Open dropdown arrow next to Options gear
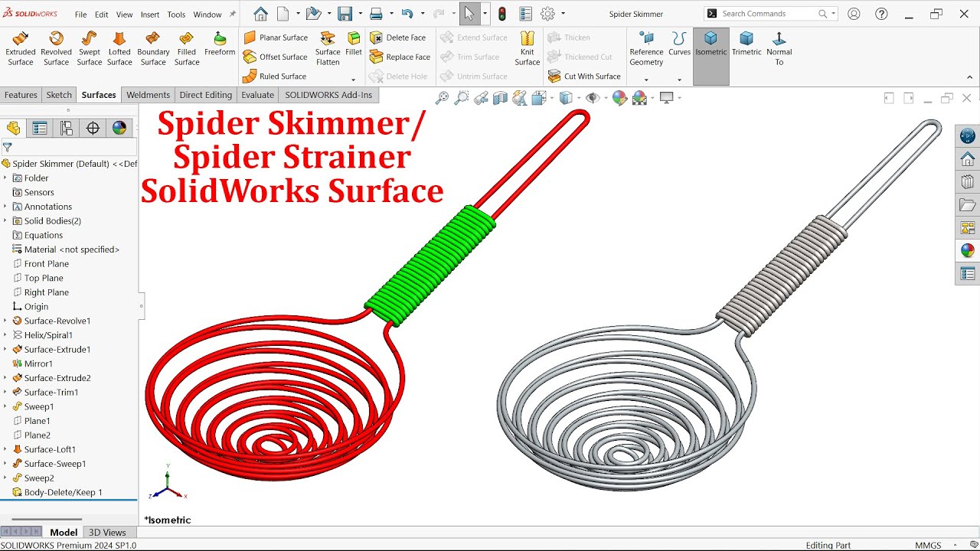Viewport: 980px width, 551px height. pyautogui.click(x=563, y=14)
